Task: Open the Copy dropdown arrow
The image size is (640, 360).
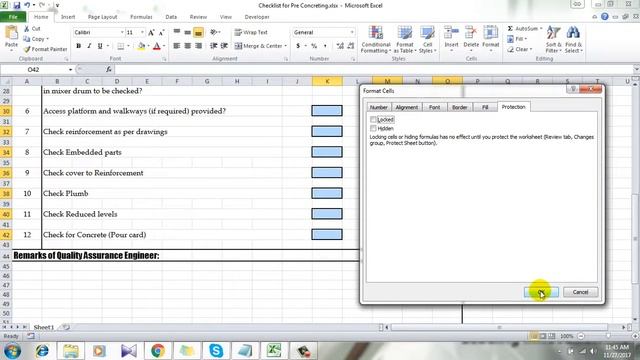Action: coord(48,39)
